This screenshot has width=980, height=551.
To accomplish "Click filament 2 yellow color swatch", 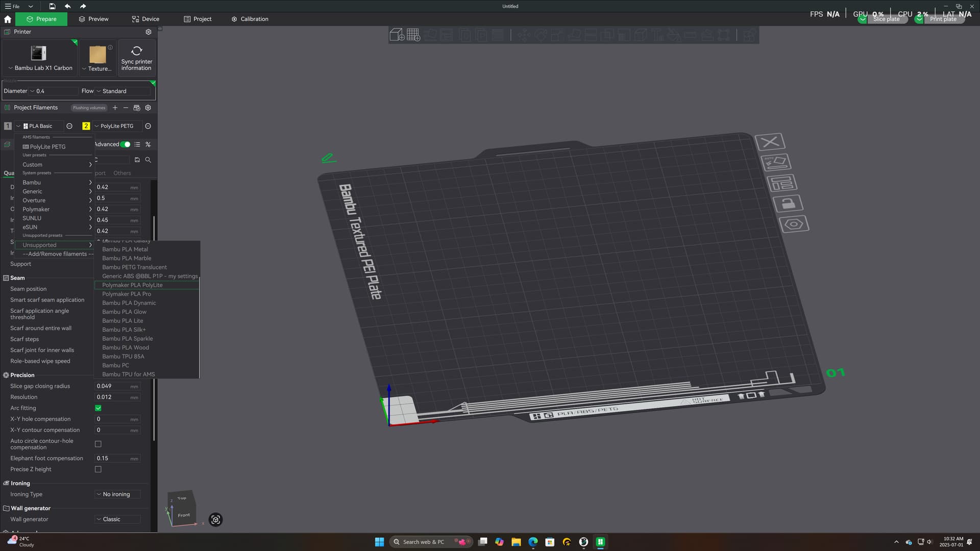I will click(86, 126).
